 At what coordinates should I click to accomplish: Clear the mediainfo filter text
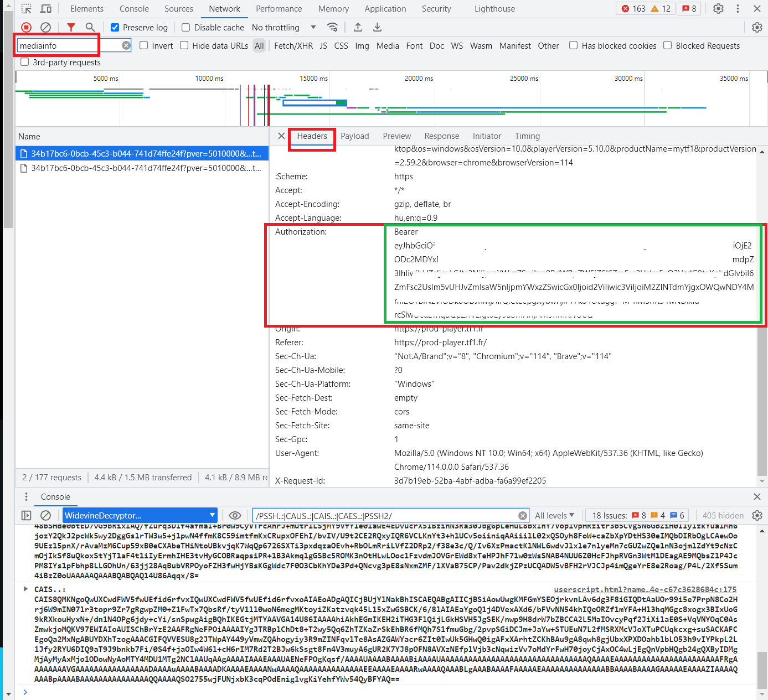pos(126,45)
